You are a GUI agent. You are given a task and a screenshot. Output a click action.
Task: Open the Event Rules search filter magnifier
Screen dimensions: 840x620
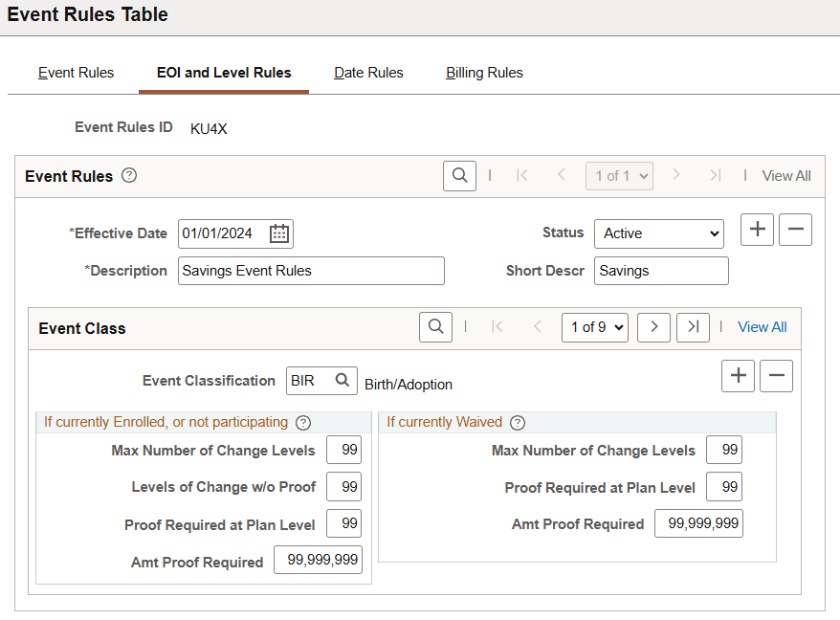(458, 176)
